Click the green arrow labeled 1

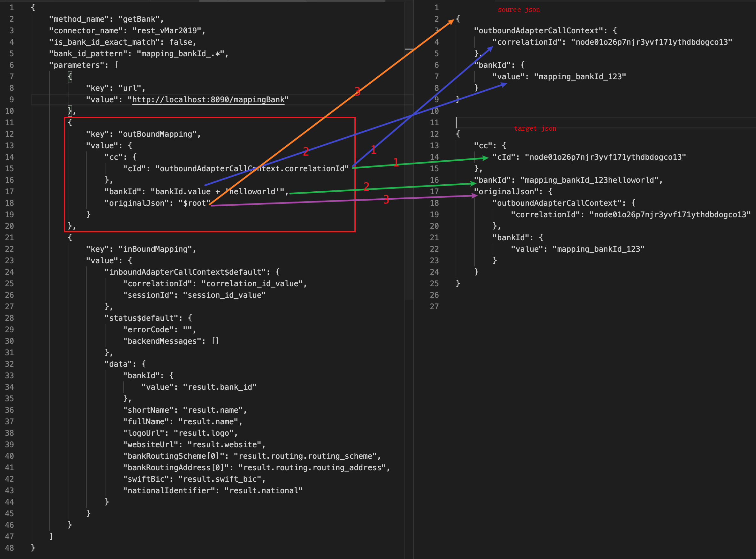click(x=423, y=162)
